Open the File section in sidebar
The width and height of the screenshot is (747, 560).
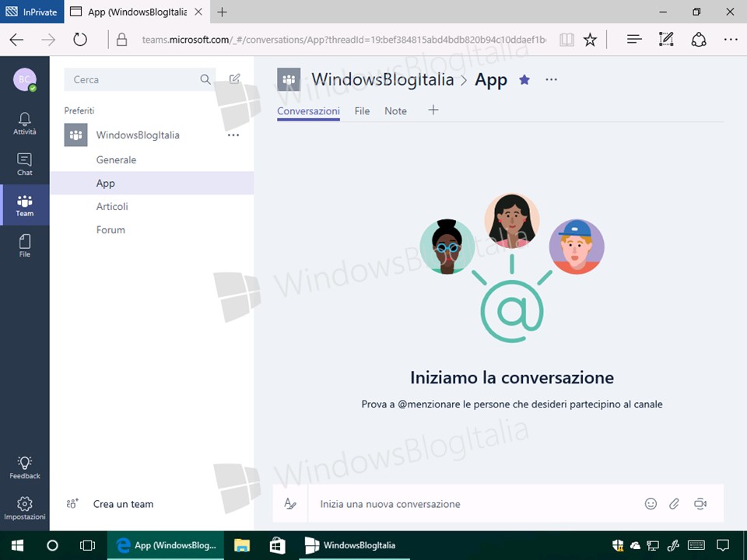pos(25,246)
